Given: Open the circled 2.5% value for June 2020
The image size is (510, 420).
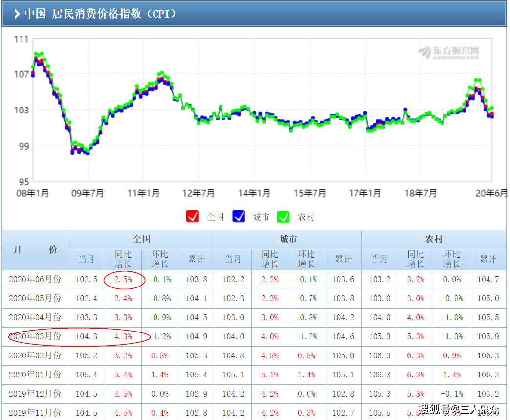Looking at the screenshot, I should coord(123,279).
